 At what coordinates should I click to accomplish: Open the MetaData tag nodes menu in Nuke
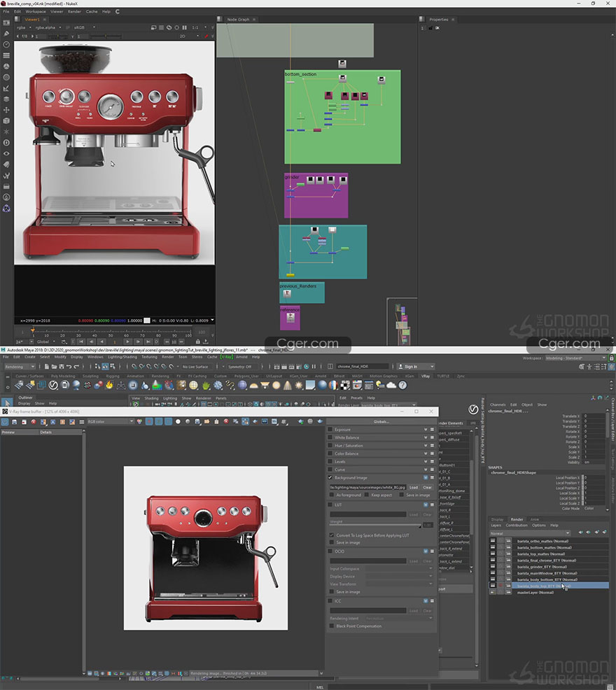tap(6, 164)
